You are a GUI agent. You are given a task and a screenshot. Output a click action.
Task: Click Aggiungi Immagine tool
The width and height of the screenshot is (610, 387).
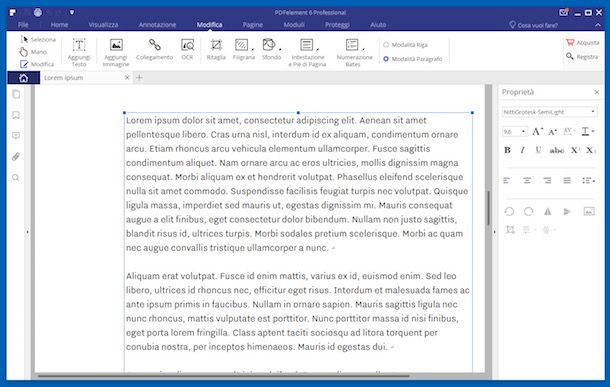pos(116,53)
